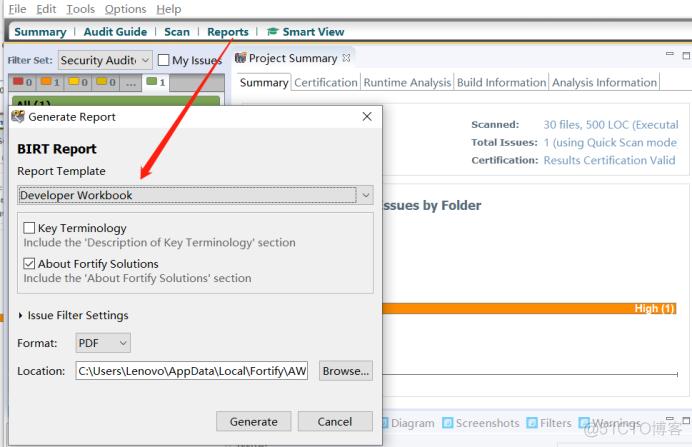Screen dimensions: 692x447
Task: Close the Project Summary tab
Action: click(346, 58)
